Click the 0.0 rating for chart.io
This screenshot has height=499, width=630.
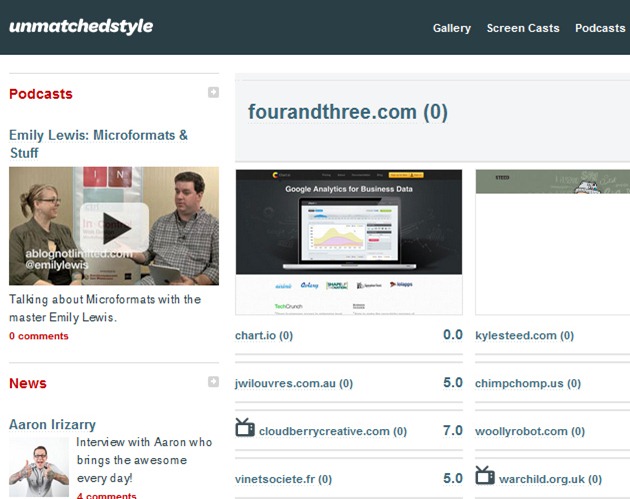(x=453, y=335)
